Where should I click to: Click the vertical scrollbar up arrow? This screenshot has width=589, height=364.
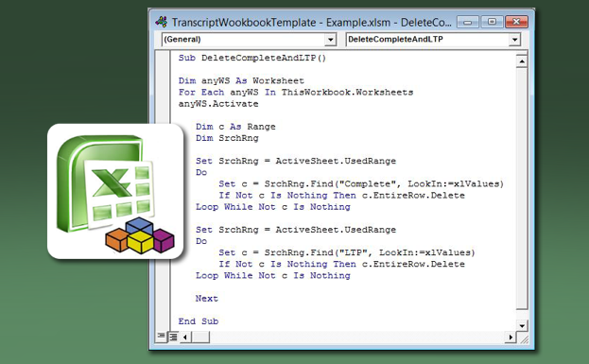point(521,61)
